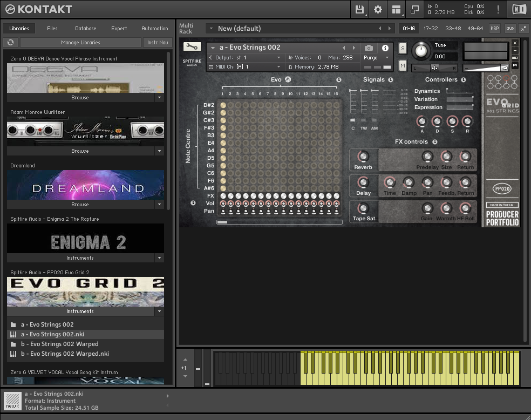Toggle the PV button on instrument
The height and width of the screenshot is (420, 531).
click(515, 65)
